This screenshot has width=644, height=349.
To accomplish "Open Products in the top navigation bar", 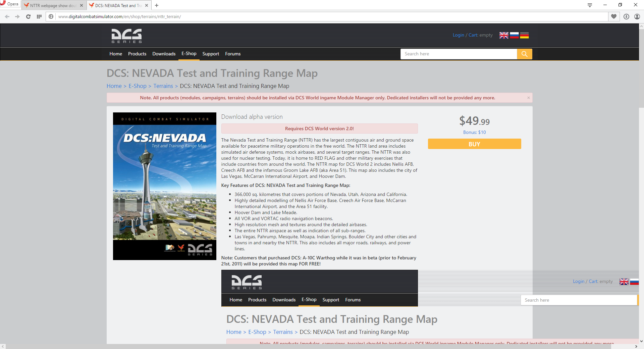I will coord(137,54).
